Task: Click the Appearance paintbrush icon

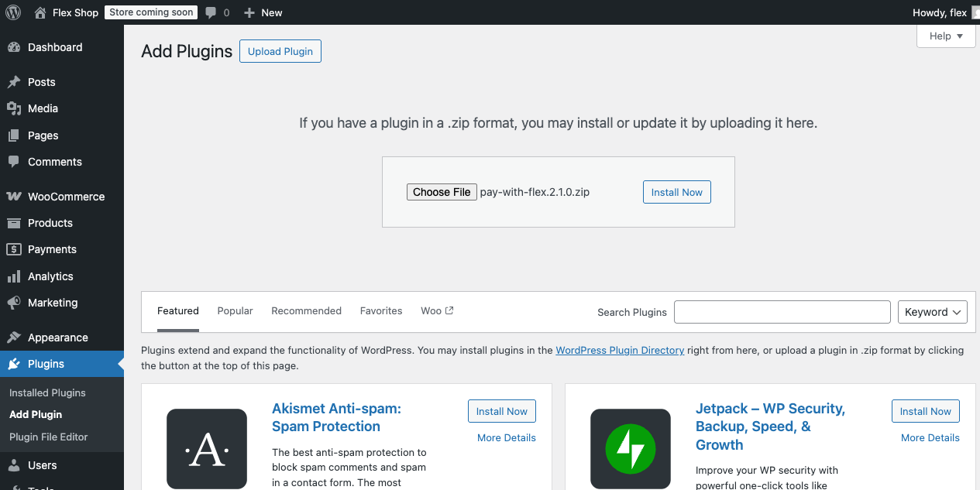Action: pos(14,338)
